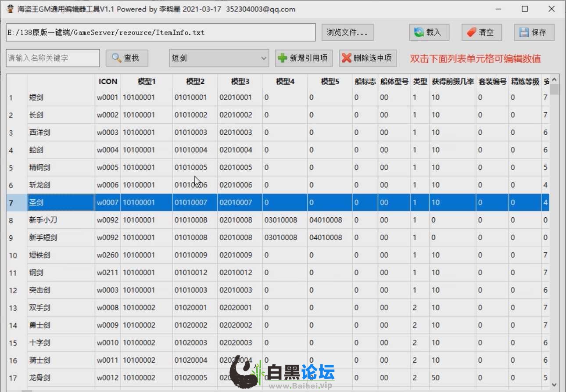
Task: Maximize the editor window
Action: 525,9
